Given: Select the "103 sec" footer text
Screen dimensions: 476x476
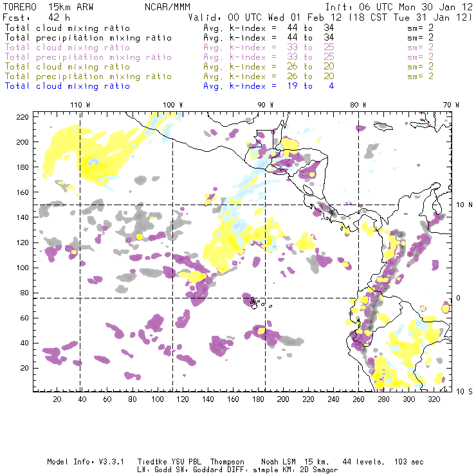Looking at the screenshot, I should [409, 462].
